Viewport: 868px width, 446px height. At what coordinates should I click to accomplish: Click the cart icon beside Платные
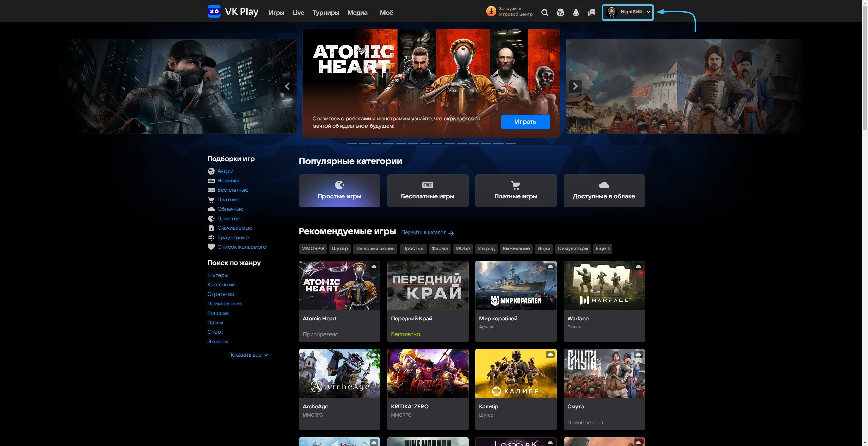211,200
